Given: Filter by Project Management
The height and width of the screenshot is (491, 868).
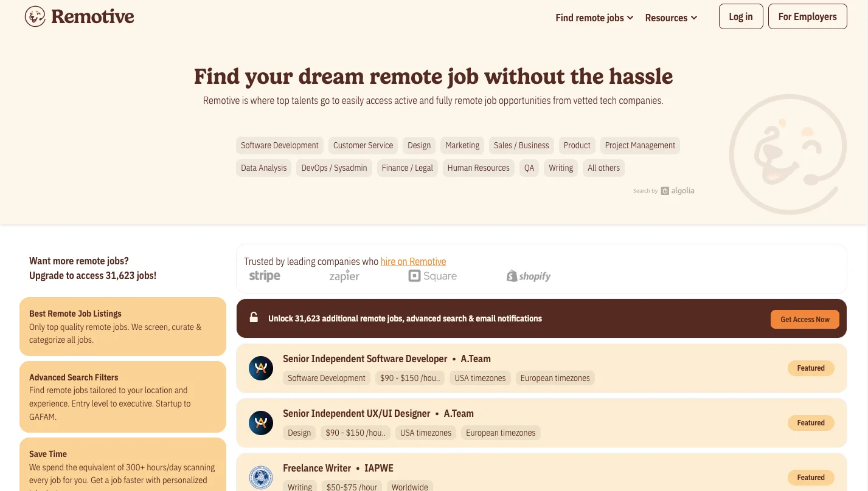Looking at the screenshot, I should tap(640, 145).
